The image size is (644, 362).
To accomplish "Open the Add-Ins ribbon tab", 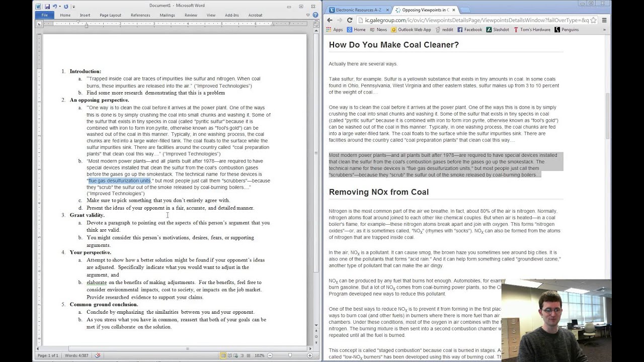I will coord(232,15).
